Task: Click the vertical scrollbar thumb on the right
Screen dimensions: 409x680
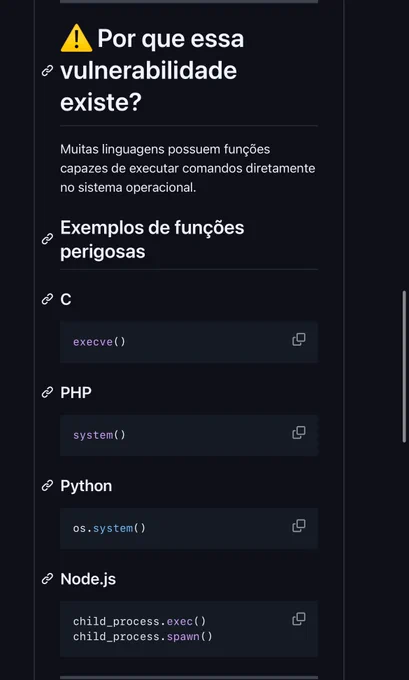Action: coord(404,366)
